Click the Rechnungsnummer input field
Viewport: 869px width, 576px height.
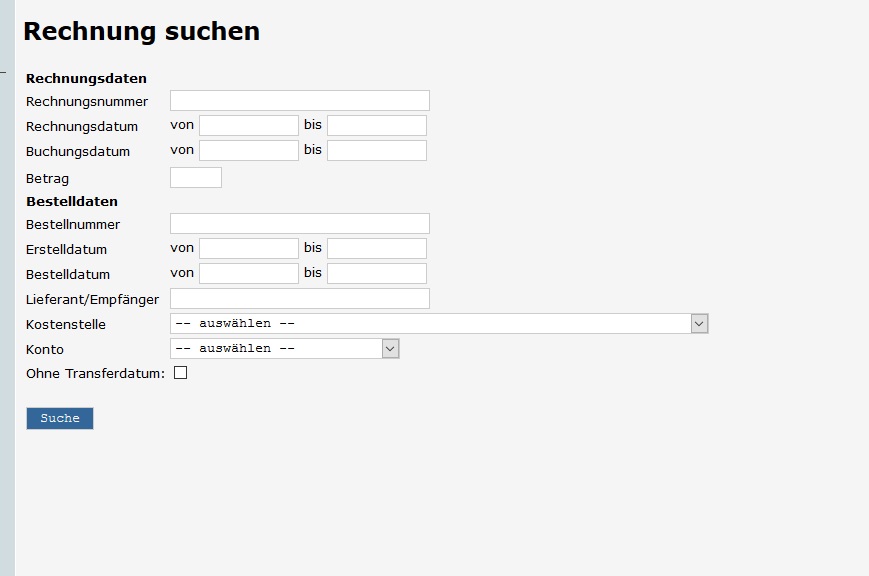(x=299, y=101)
